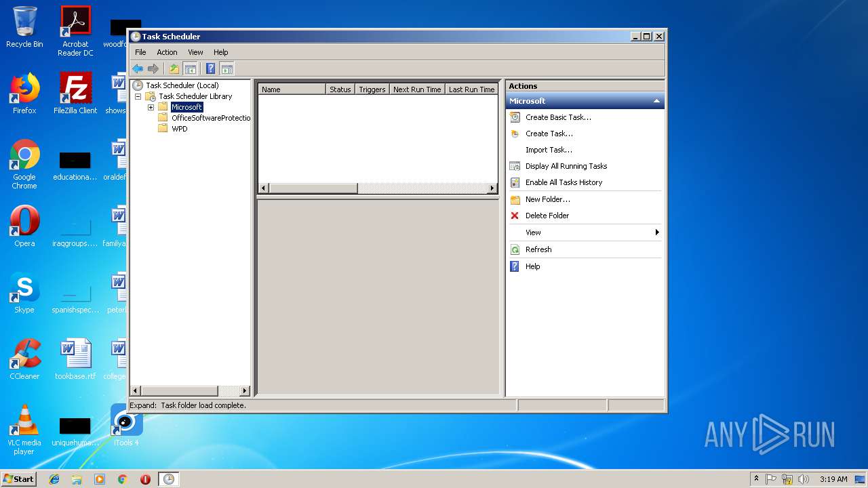The width and height of the screenshot is (868, 488).
Task: Show hidden tray icons arrow
Action: tap(756, 479)
